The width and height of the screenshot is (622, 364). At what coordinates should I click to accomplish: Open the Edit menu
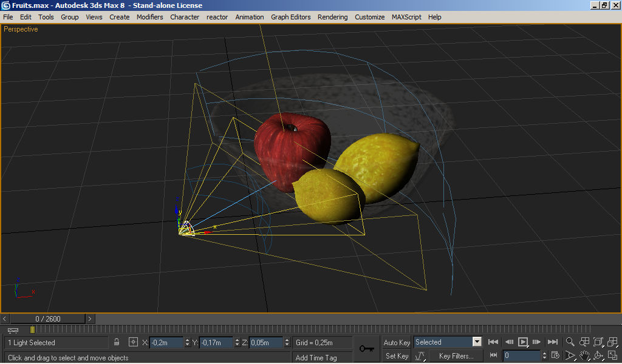click(26, 17)
